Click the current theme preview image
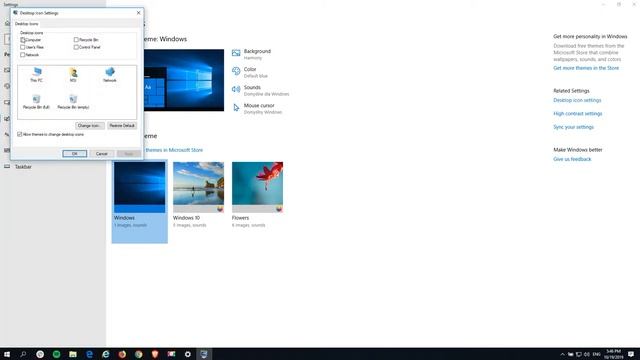Image resolution: width=640 pixels, height=360 pixels. 184,80
